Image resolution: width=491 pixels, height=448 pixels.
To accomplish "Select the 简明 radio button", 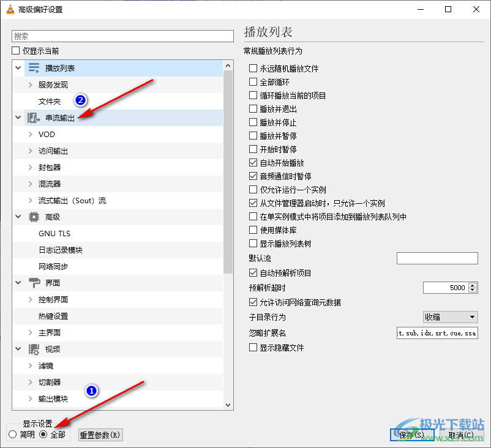I will point(13,435).
